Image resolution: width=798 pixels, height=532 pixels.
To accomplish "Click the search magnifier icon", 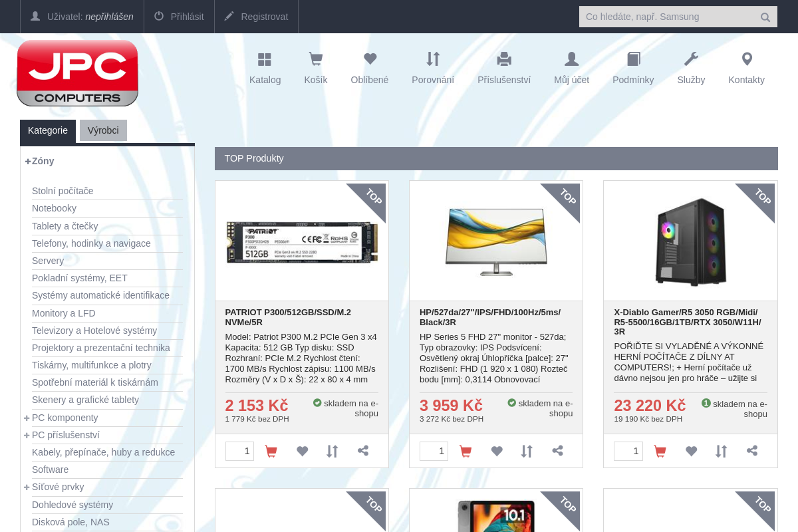I will click(x=765, y=17).
